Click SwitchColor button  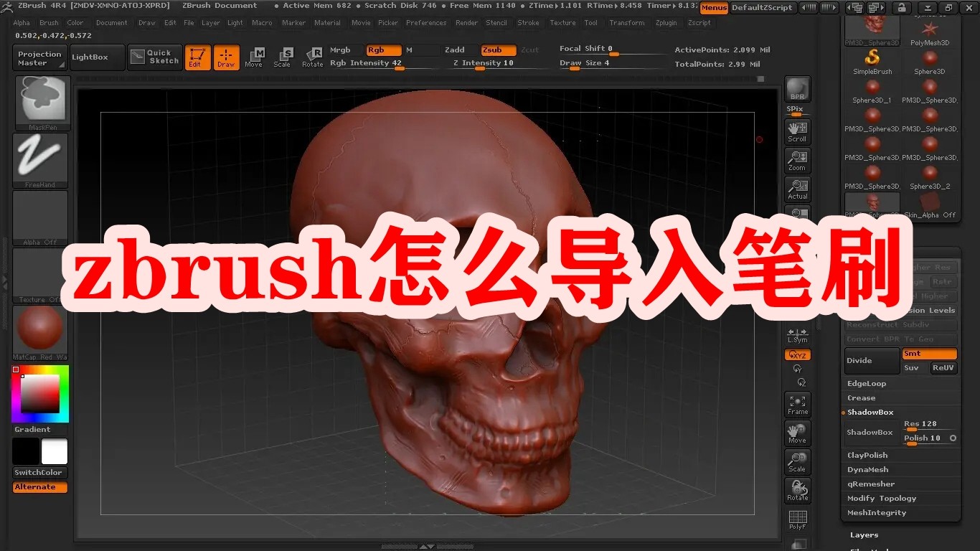pyautogui.click(x=40, y=473)
